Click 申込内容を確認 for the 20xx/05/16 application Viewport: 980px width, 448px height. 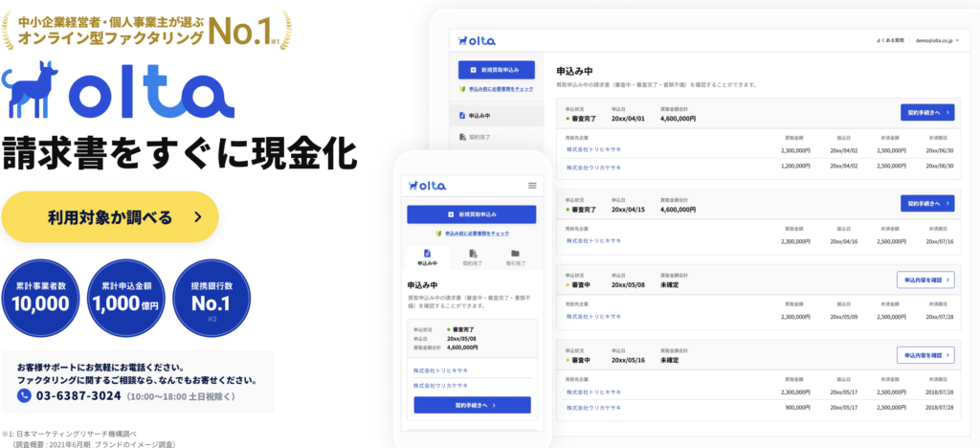click(925, 355)
